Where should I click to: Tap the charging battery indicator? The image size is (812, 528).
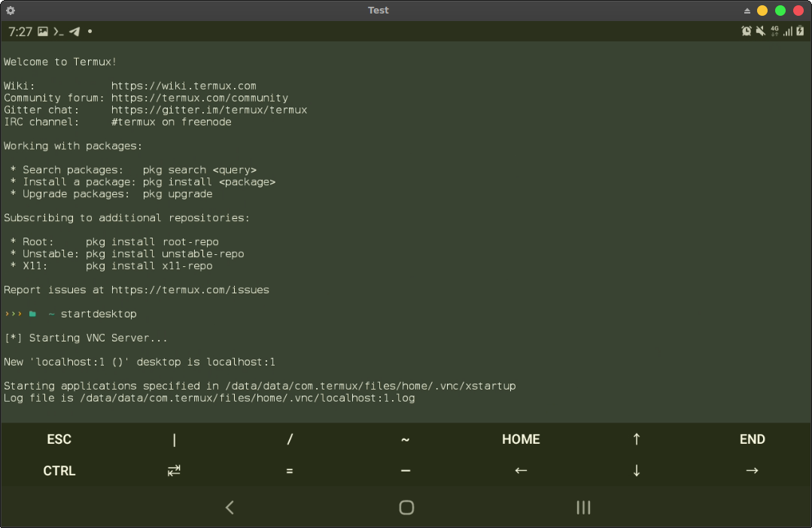(x=799, y=31)
